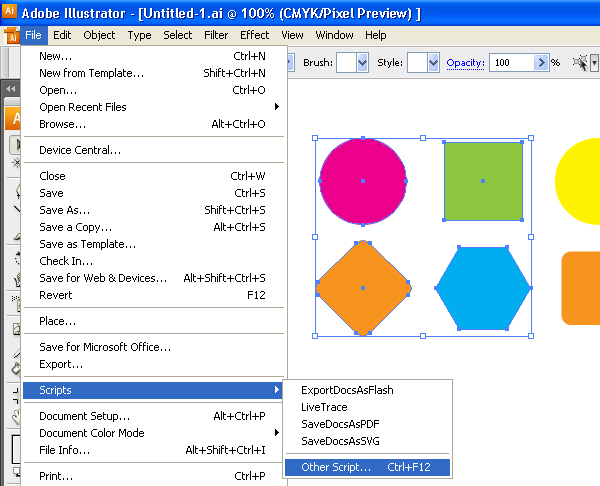
Task: Select the orange rounded rectangle at right edge
Action: [581, 288]
